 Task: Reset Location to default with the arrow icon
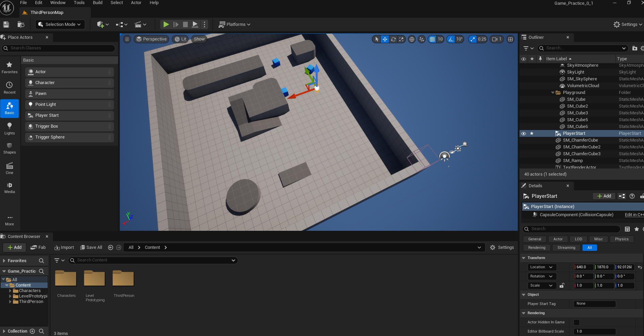pyautogui.click(x=640, y=267)
